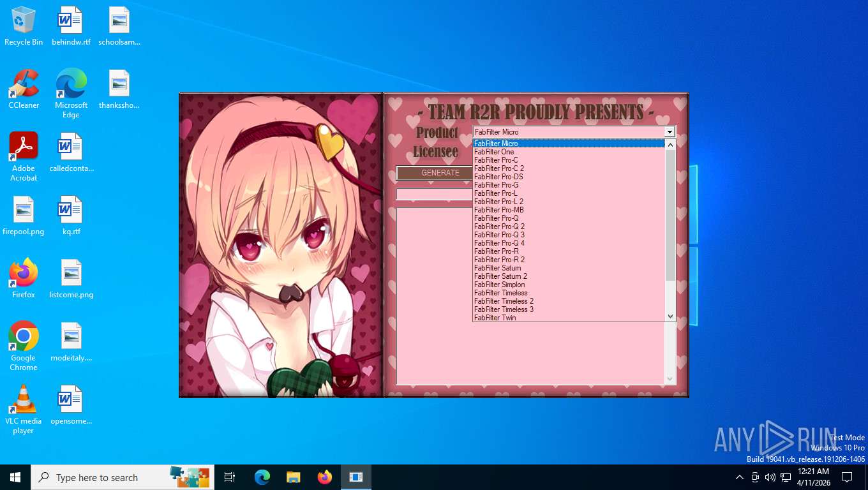Open File Explorer from the taskbar
Viewport: 868px width, 490px height.
click(x=294, y=477)
